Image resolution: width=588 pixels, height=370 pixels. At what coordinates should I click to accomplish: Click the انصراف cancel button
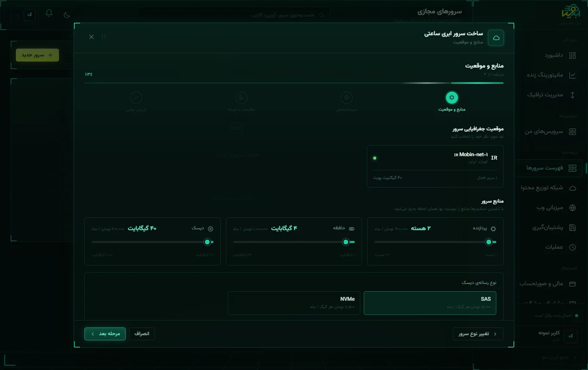pos(142,334)
